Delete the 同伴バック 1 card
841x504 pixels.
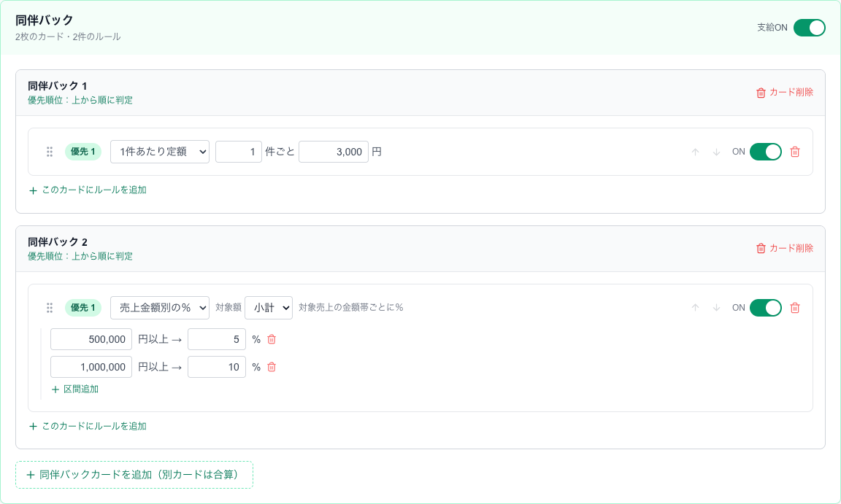coord(784,93)
